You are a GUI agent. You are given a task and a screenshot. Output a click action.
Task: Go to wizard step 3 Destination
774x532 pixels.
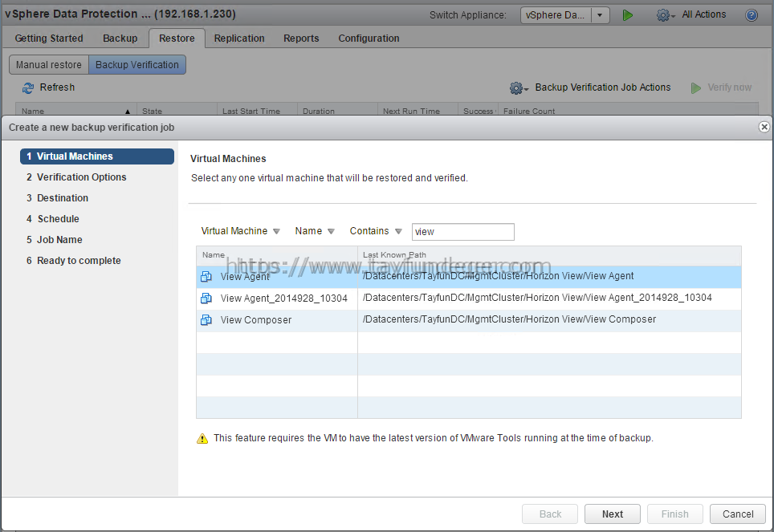coord(57,198)
